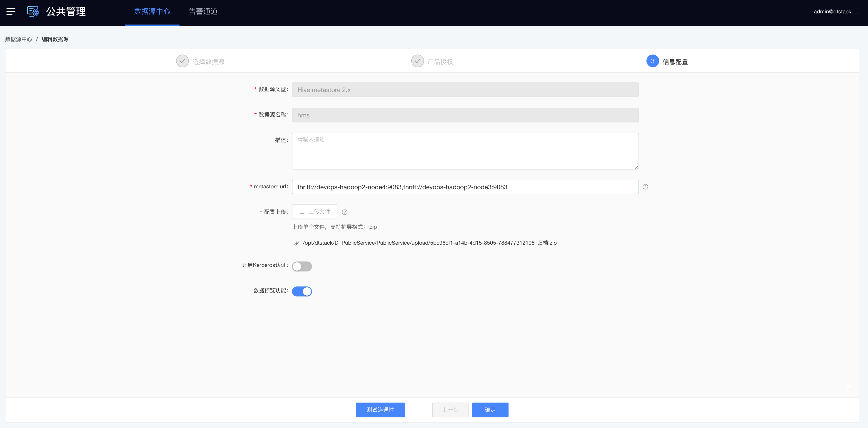Turn off the 数据预览功能 switch

(x=302, y=291)
